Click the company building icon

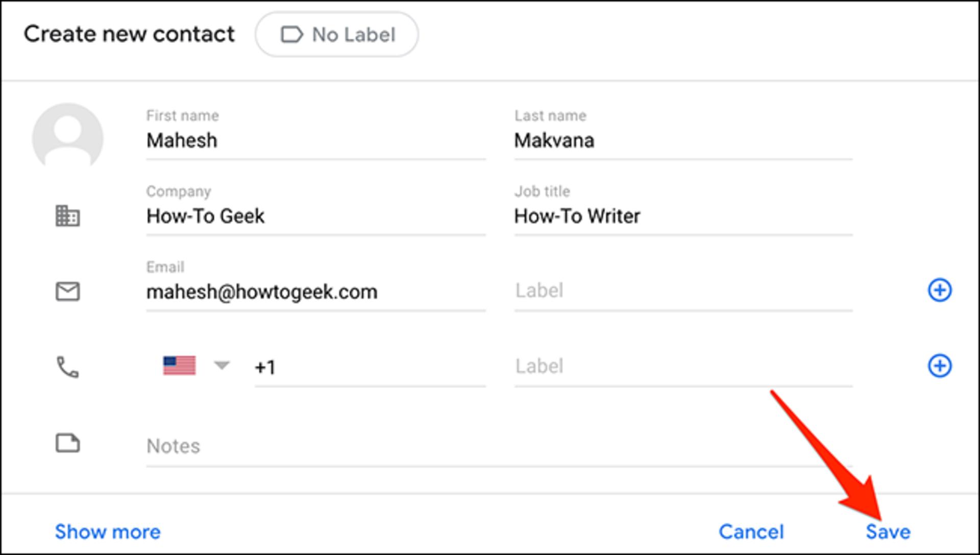pos(67,215)
